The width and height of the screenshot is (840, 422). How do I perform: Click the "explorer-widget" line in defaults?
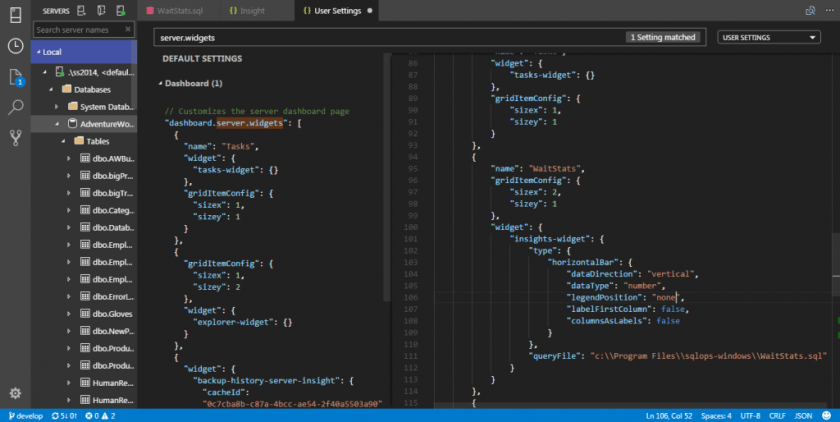[x=242, y=322]
